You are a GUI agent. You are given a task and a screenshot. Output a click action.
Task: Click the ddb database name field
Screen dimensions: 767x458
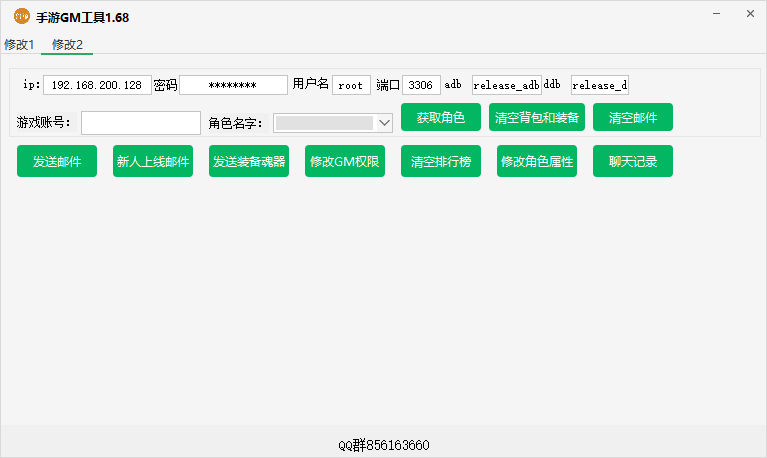(600, 85)
